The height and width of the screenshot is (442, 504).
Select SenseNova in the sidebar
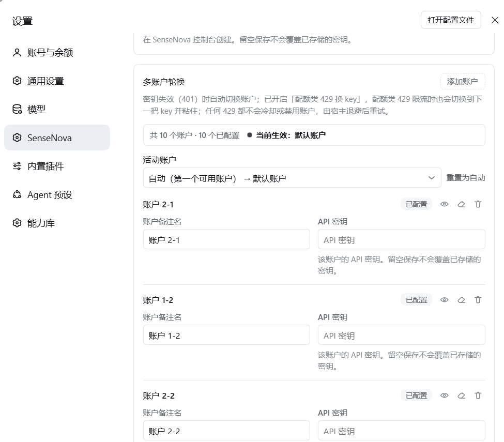tap(57, 138)
